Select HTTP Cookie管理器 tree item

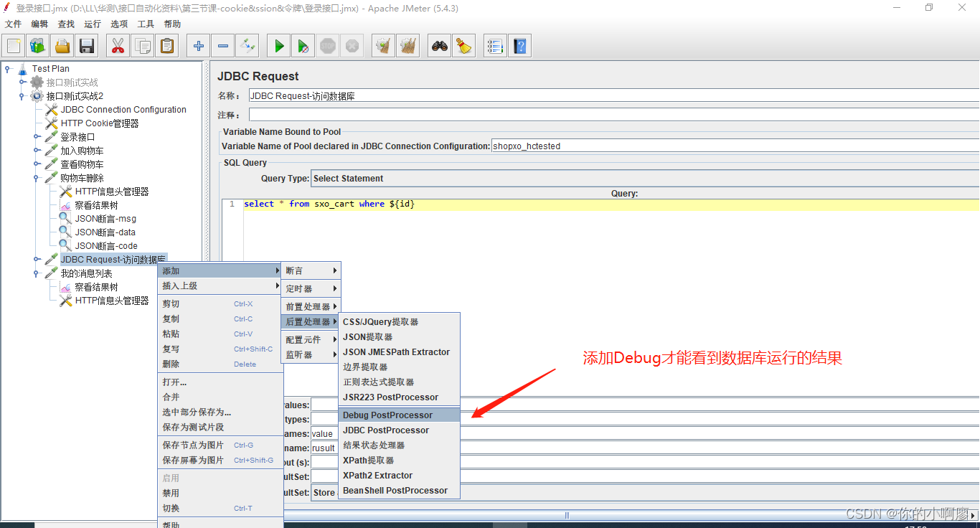pyautogui.click(x=100, y=123)
